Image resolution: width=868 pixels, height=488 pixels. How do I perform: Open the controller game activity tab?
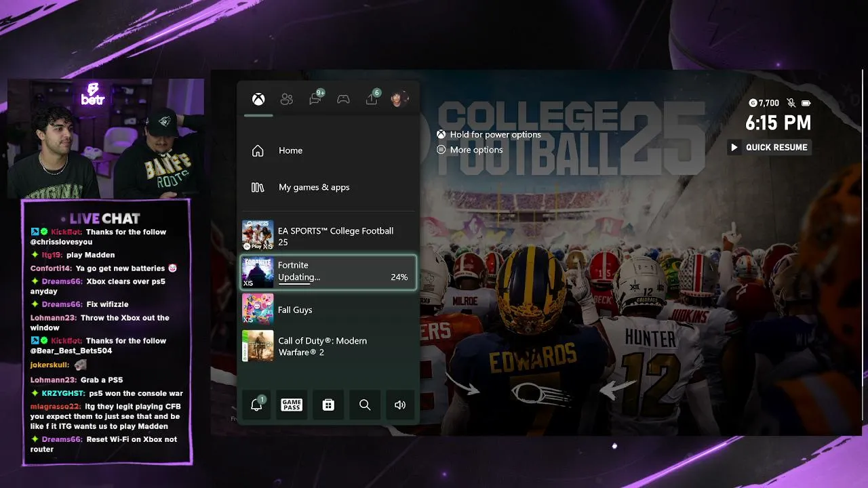pyautogui.click(x=344, y=100)
